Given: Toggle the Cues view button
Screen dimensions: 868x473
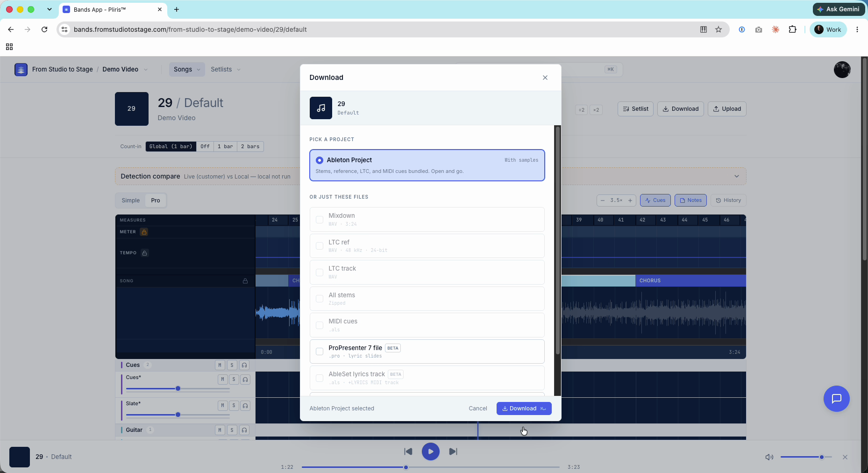Looking at the screenshot, I should [x=655, y=201].
